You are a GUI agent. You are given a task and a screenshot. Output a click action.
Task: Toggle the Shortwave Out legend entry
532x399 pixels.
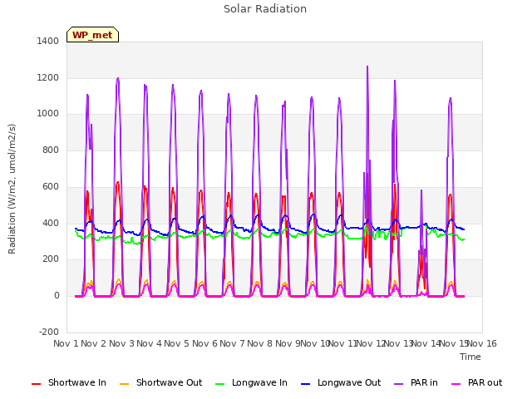point(160,382)
